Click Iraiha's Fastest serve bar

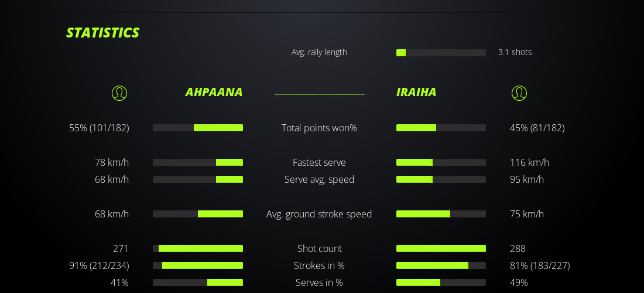click(441, 162)
